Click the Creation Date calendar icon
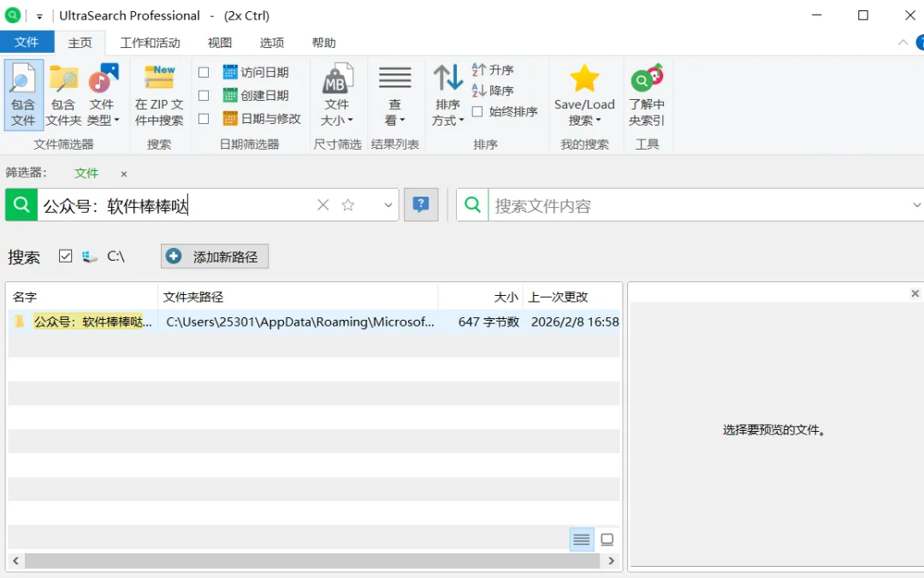The height and width of the screenshot is (578, 924). pyautogui.click(x=230, y=95)
